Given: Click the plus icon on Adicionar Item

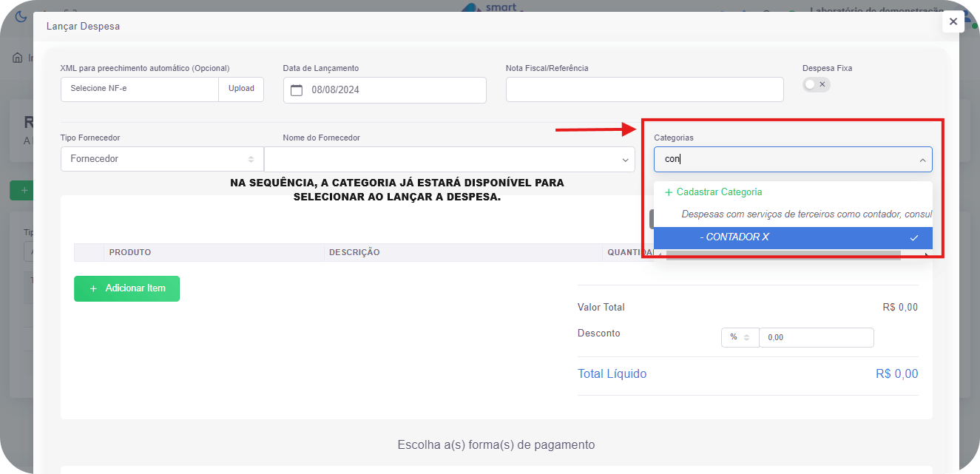Looking at the screenshot, I should click(x=93, y=288).
